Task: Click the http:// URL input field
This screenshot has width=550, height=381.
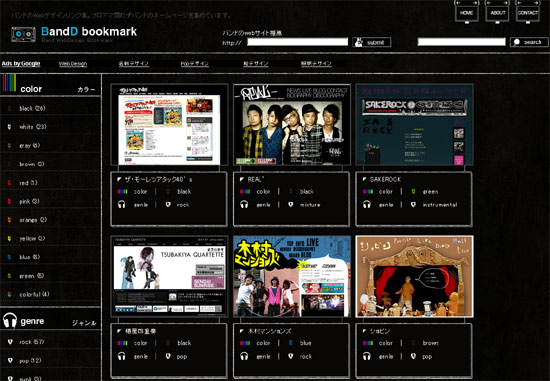Action: tap(297, 42)
